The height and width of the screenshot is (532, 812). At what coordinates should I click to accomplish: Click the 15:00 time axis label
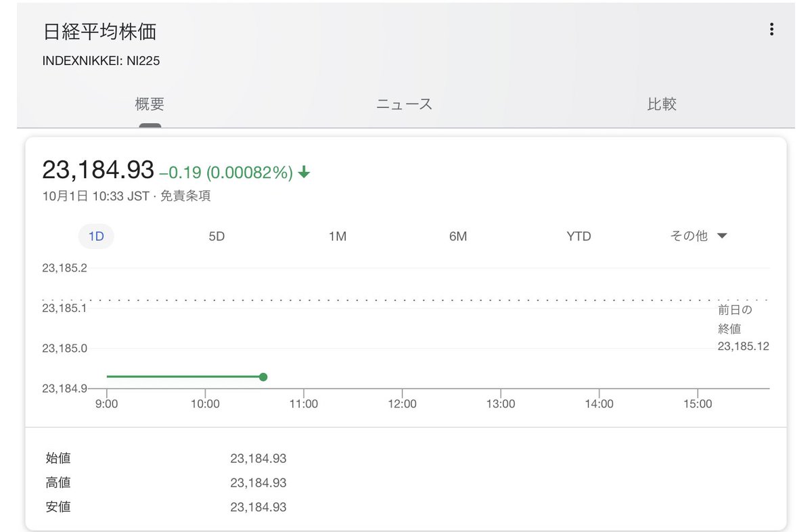[698, 404]
